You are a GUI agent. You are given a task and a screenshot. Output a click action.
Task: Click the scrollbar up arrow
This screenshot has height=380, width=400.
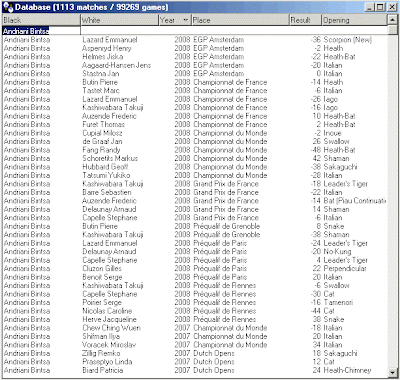(392, 20)
